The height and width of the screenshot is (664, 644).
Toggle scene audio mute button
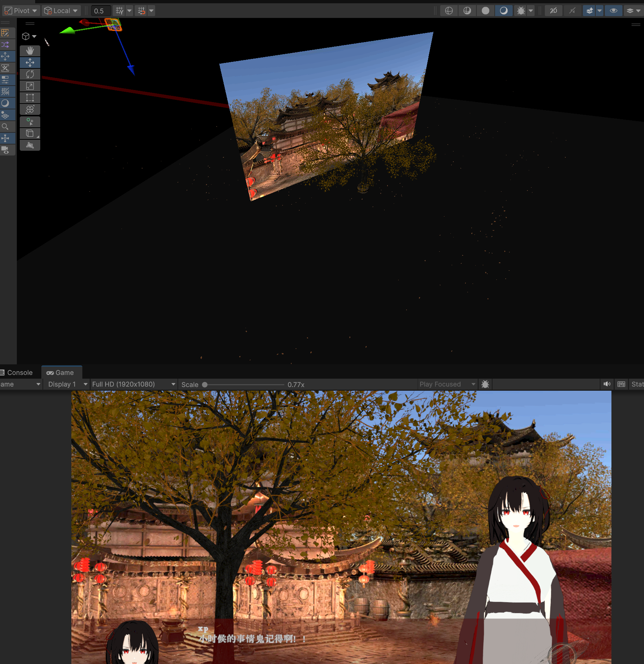point(572,11)
